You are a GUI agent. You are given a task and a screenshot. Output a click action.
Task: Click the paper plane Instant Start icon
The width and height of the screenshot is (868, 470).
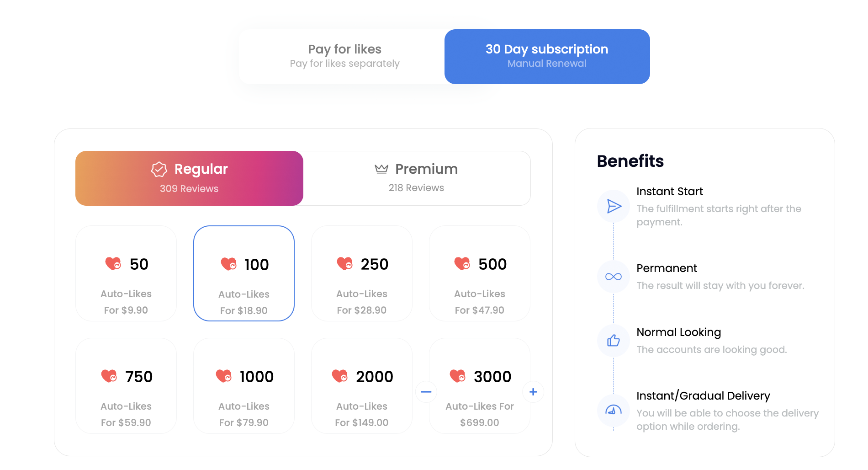point(614,206)
